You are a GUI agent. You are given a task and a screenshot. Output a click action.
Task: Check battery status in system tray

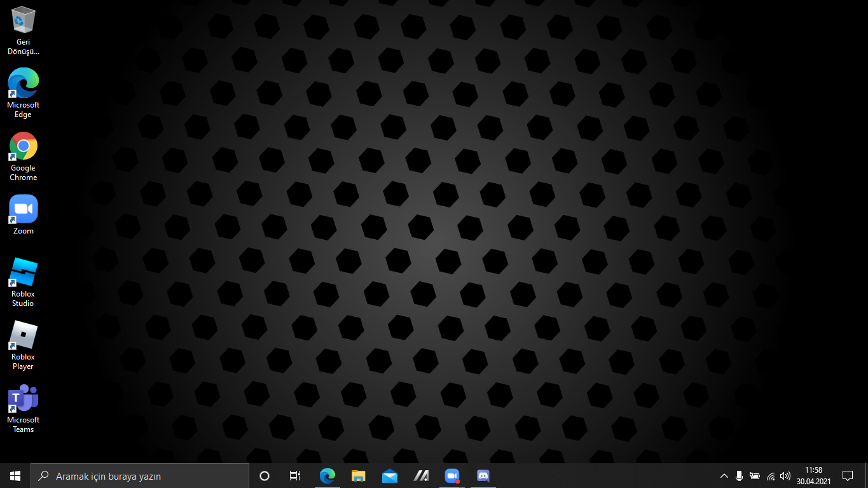[x=755, y=476]
